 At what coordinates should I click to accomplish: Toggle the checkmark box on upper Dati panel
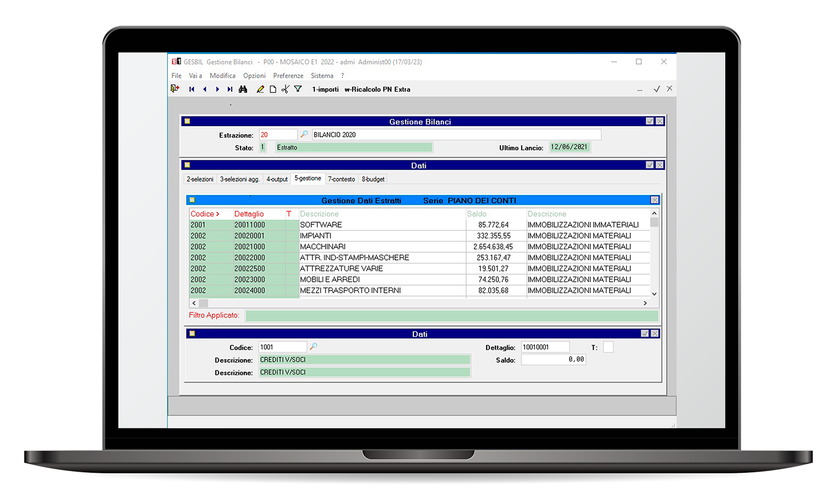[x=650, y=165]
